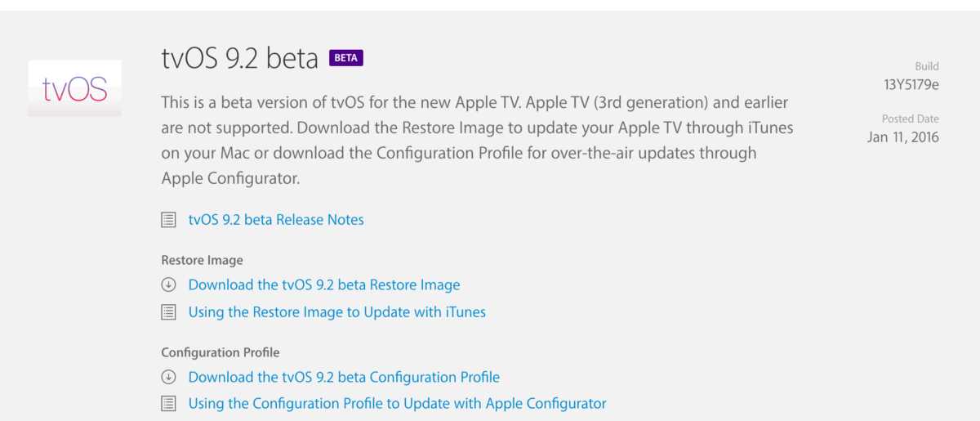Click document icon beside Apple Configurator guide
The image size is (980, 421).
[x=169, y=403]
